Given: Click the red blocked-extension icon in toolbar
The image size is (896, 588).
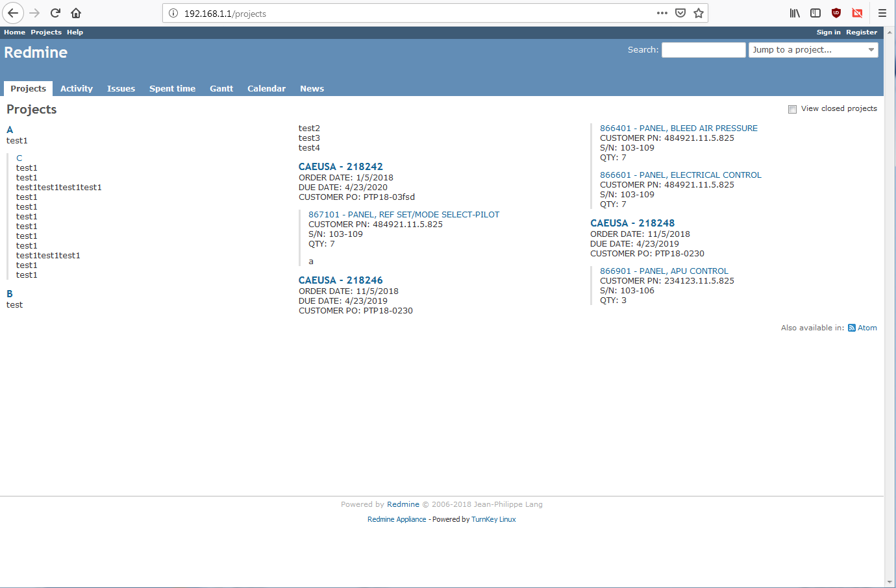Looking at the screenshot, I should (857, 13).
